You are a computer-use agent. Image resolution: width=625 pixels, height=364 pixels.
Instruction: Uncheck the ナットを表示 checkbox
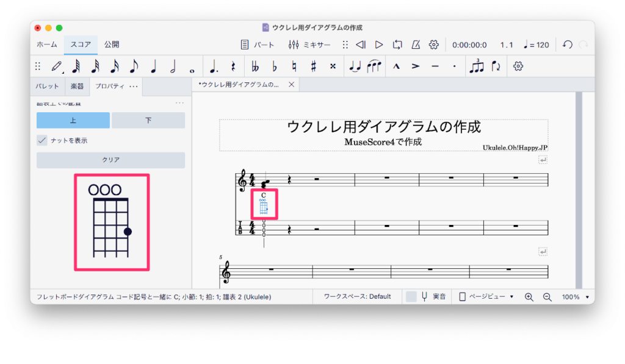[42, 140]
